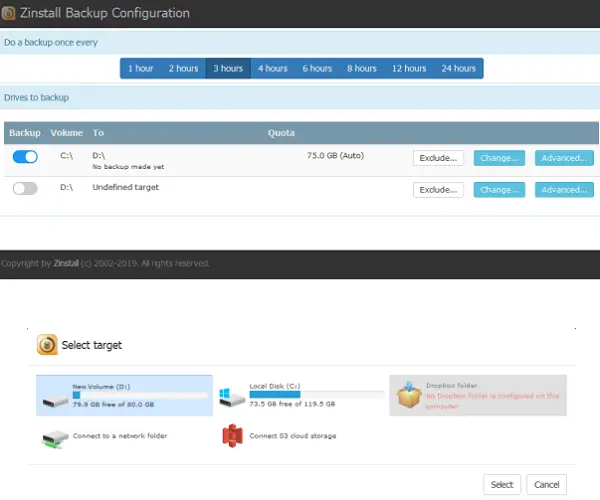600x500 pixels.
Task: Set backup interval to 1 hour
Action: [140, 68]
